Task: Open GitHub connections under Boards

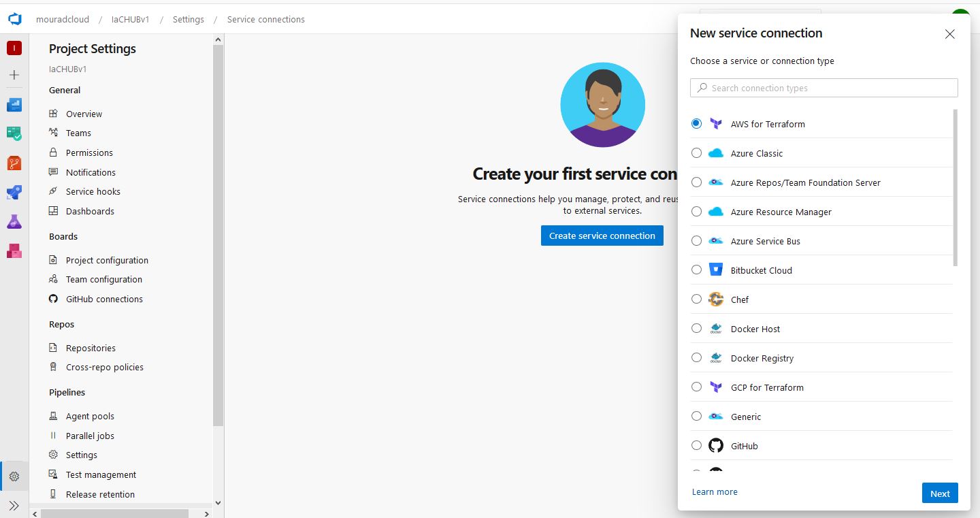Action: tap(103, 299)
